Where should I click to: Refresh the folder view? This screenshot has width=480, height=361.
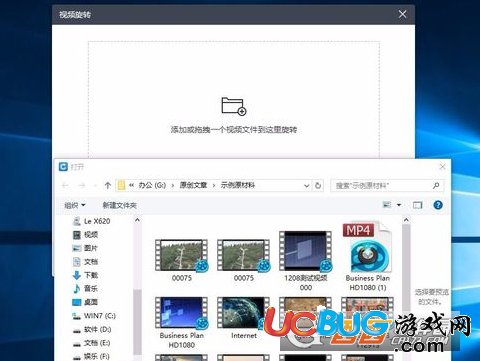318,185
